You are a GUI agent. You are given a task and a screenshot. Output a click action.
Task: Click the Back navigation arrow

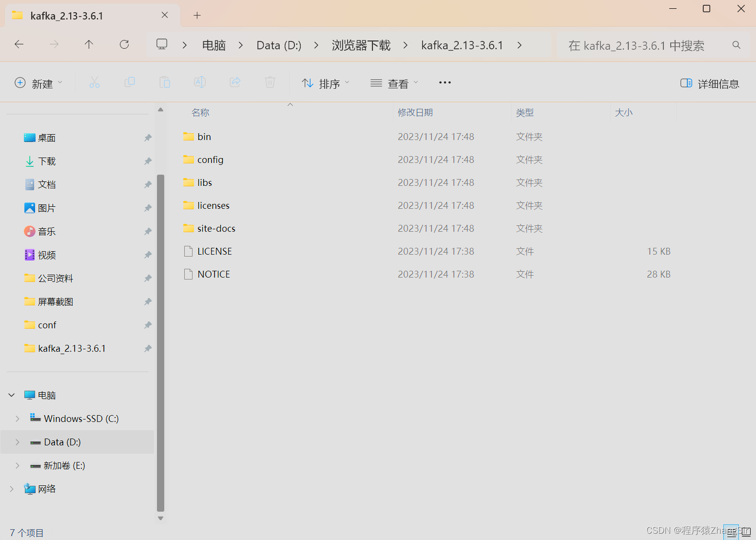[19, 44]
